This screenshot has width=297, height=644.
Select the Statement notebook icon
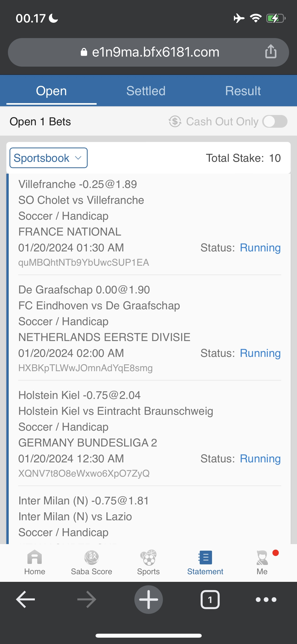tap(205, 557)
